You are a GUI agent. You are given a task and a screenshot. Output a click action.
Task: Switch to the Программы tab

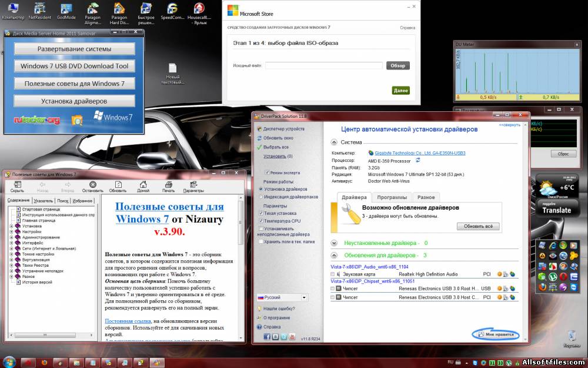click(392, 197)
